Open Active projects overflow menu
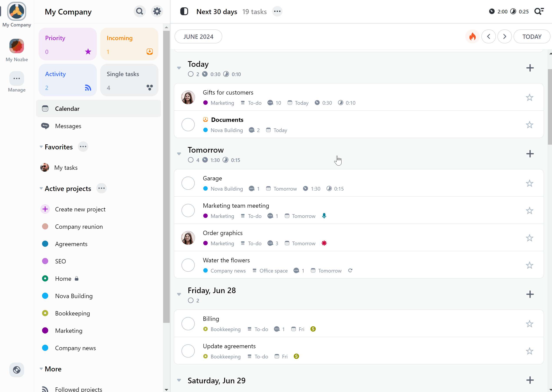The image size is (552, 392). (102, 188)
